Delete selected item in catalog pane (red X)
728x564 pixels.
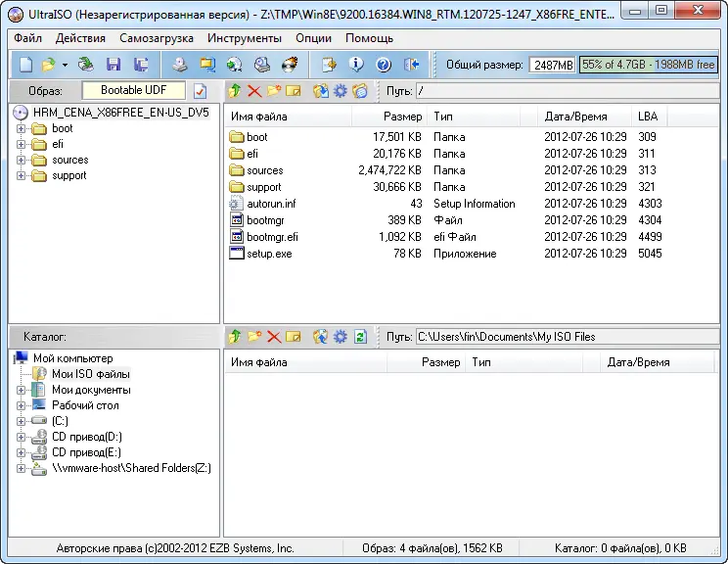click(274, 337)
